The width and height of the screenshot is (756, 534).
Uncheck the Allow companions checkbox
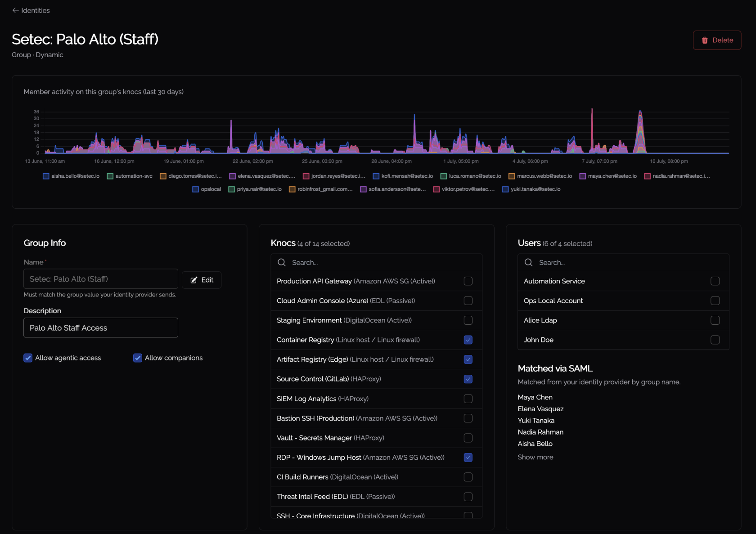click(x=138, y=358)
